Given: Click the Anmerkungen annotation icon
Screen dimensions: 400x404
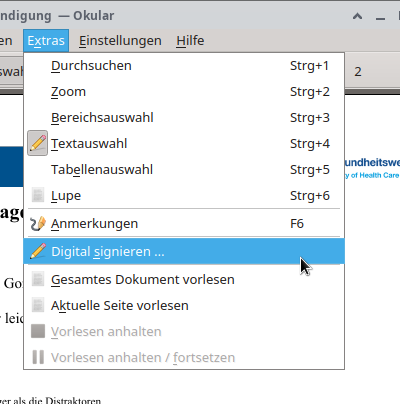Looking at the screenshot, I should click(37, 224).
